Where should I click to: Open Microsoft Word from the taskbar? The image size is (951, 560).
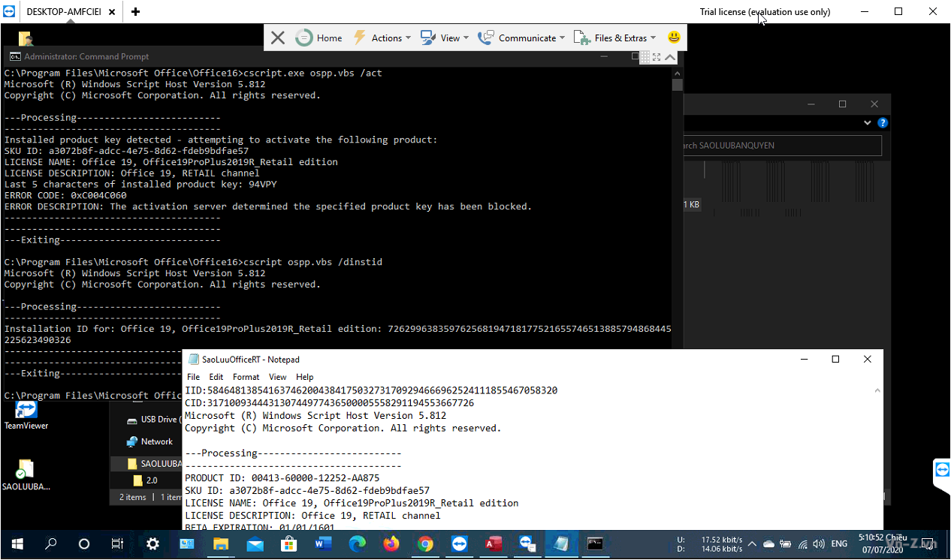pos(323,544)
